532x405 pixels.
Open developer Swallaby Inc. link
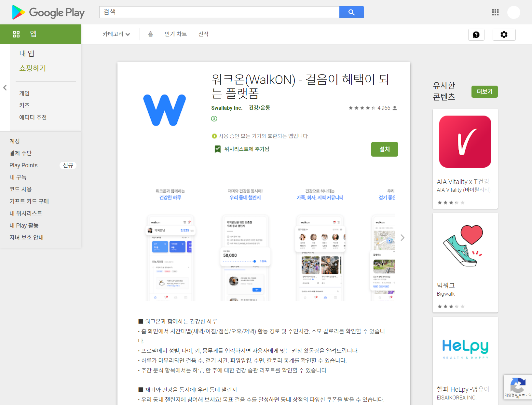[227, 108]
